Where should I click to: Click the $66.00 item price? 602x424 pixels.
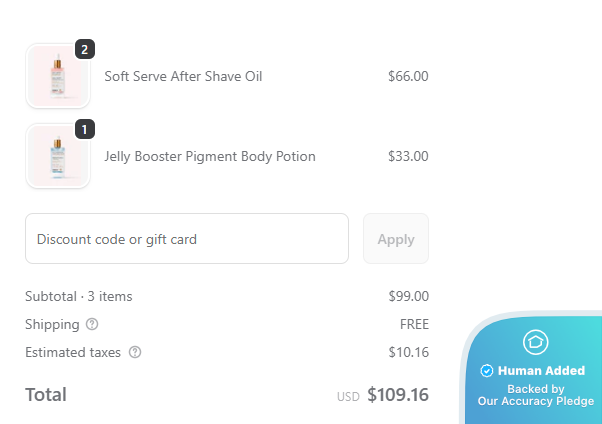click(x=408, y=76)
